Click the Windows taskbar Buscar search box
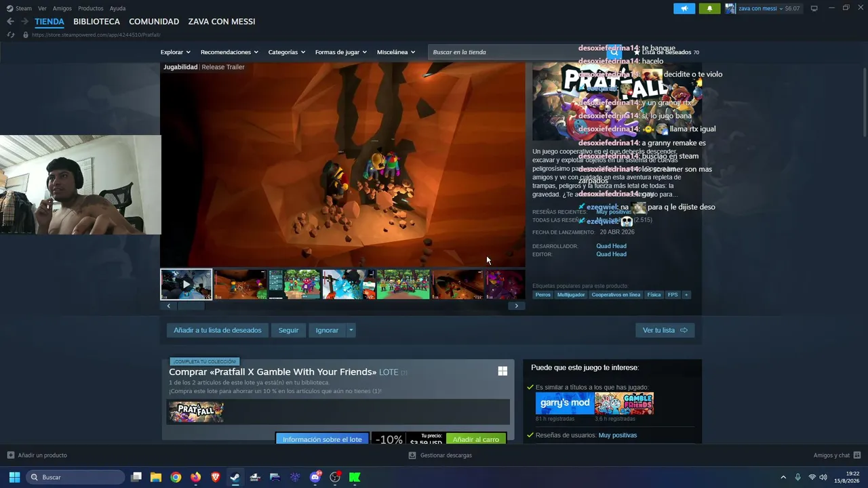The height and width of the screenshot is (488, 868). click(76, 477)
